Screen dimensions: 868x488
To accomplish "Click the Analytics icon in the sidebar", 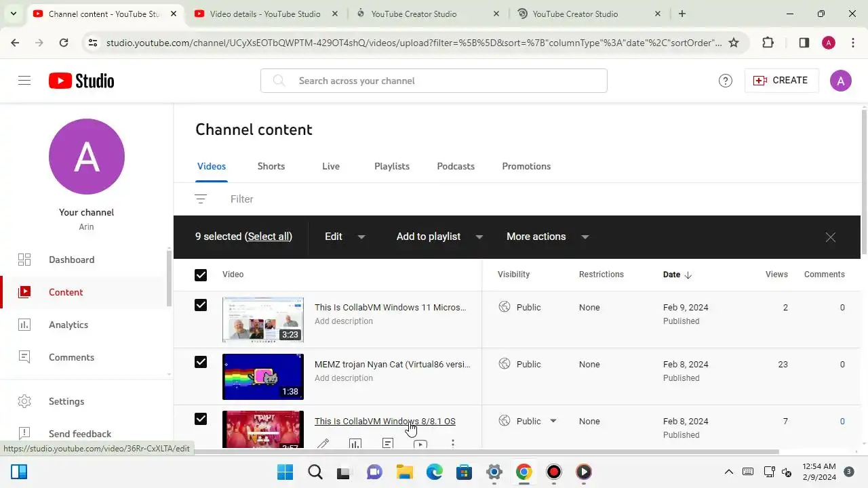I will [x=24, y=325].
